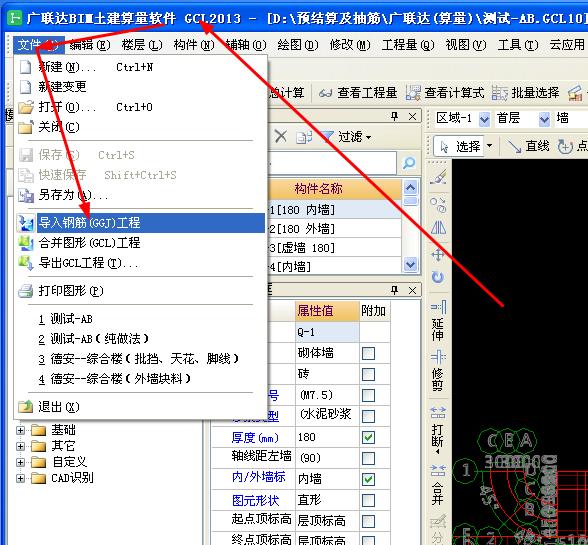
Task: Select the rotate tool icon
Action: click(438, 277)
